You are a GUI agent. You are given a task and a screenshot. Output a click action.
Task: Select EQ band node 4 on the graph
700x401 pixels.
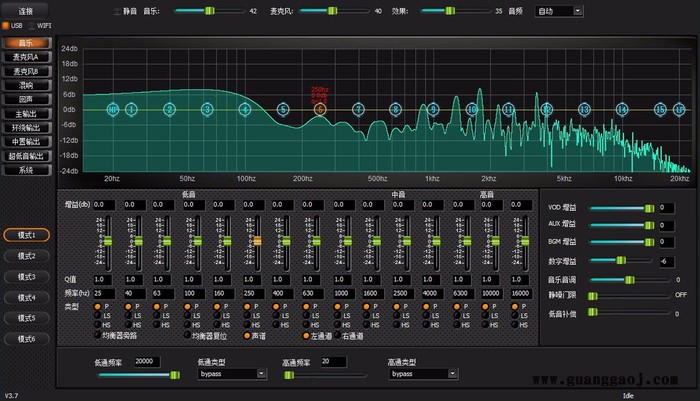pyautogui.click(x=245, y=109)
